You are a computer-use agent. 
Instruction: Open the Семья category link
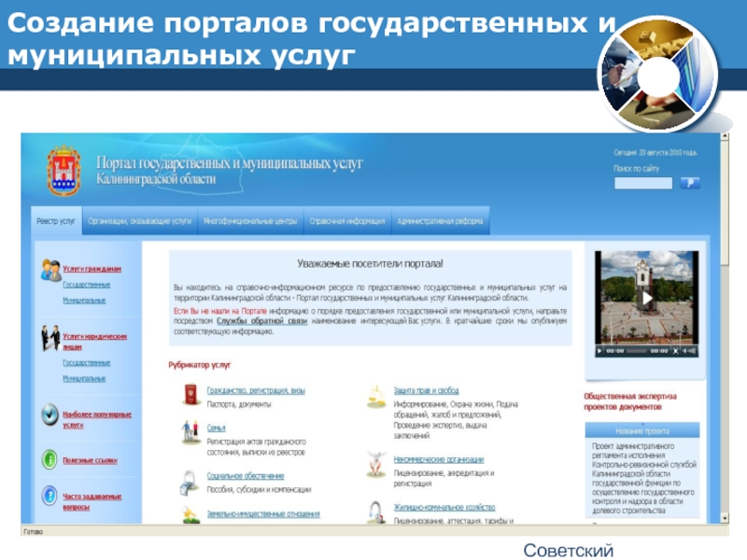(217, 428)
